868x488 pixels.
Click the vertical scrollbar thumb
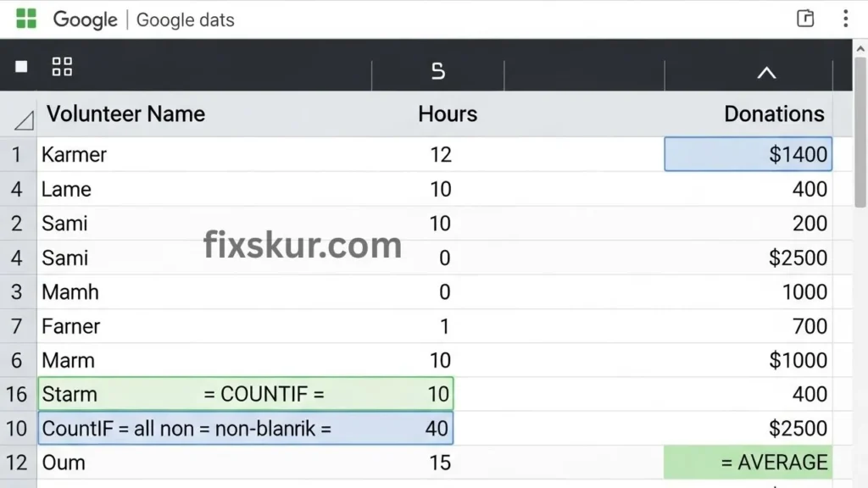click(860, 131)
